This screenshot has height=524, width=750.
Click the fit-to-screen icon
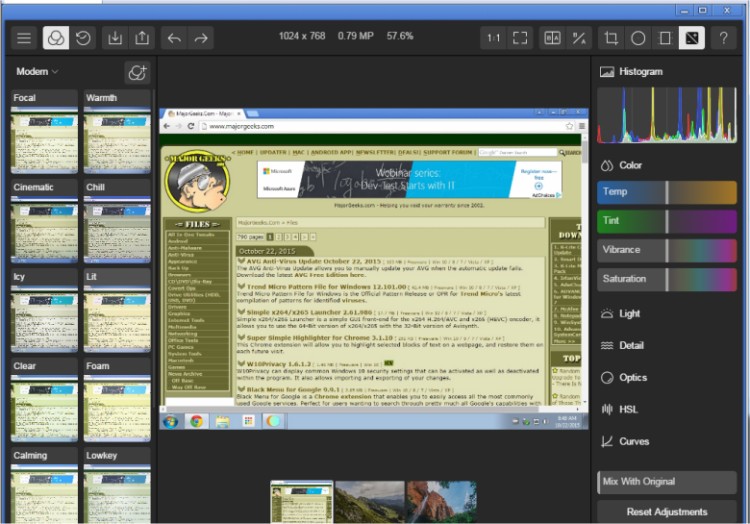point(520,38)
